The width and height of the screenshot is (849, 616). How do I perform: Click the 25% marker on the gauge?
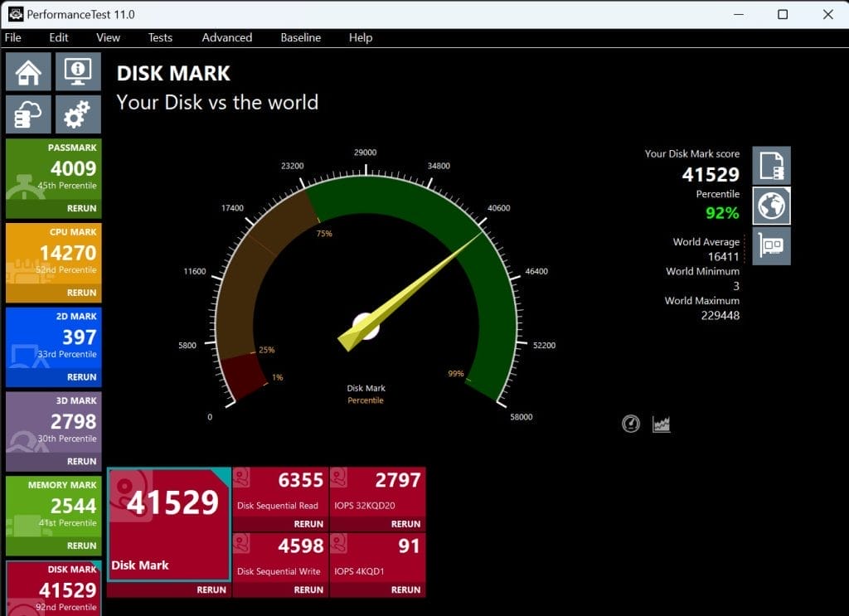coord(266,350)
